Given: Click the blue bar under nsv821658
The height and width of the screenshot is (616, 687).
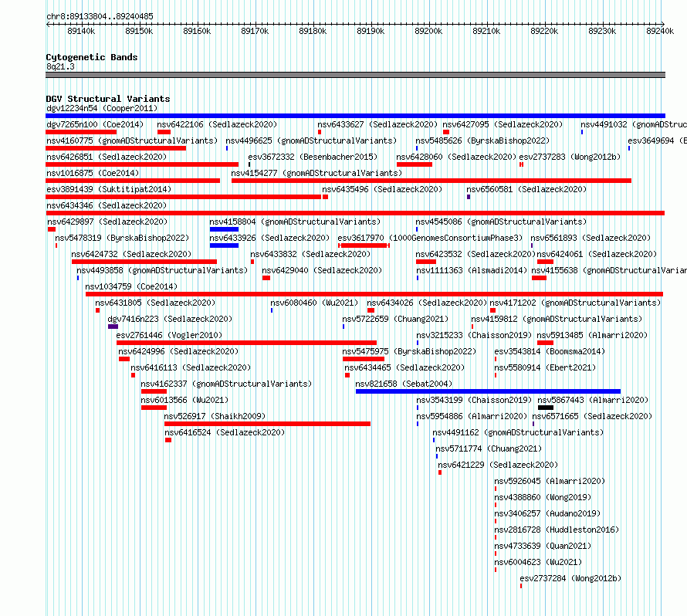Looking at the screenshot, I should coord(488,391).
